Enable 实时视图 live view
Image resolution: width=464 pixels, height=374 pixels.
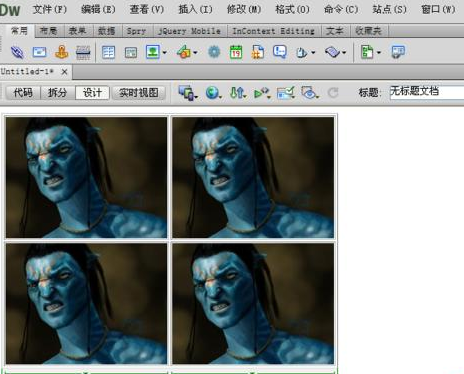pos(139,93)
